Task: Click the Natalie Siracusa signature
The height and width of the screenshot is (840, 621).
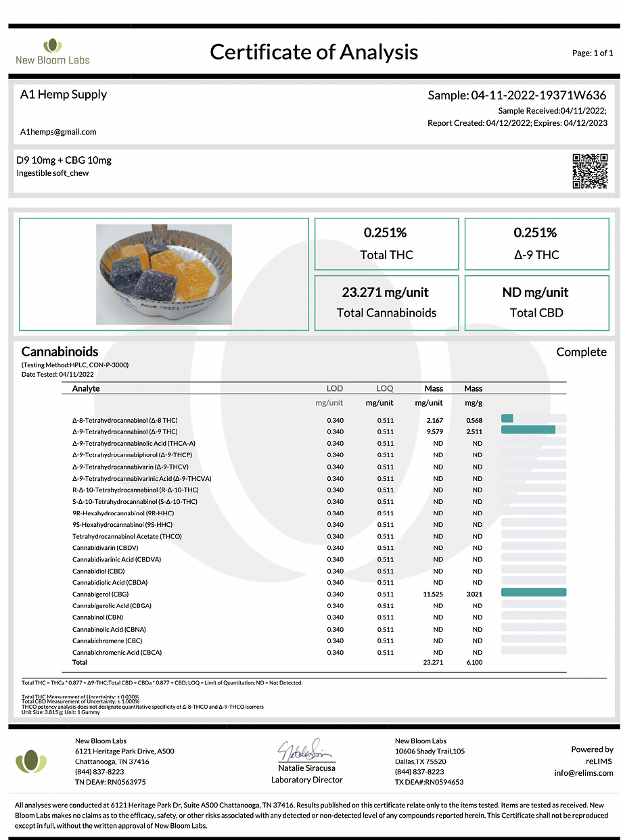Action: coord(306,750)
